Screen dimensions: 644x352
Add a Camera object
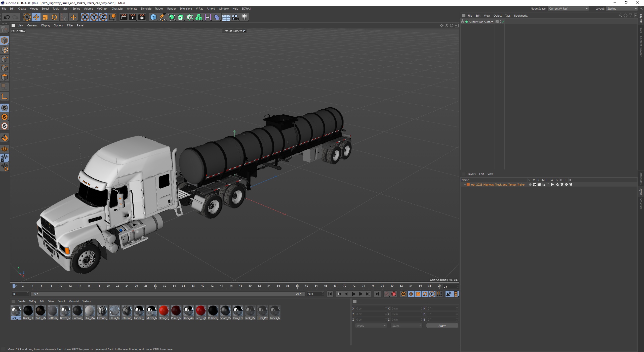[x=235, y=17]
